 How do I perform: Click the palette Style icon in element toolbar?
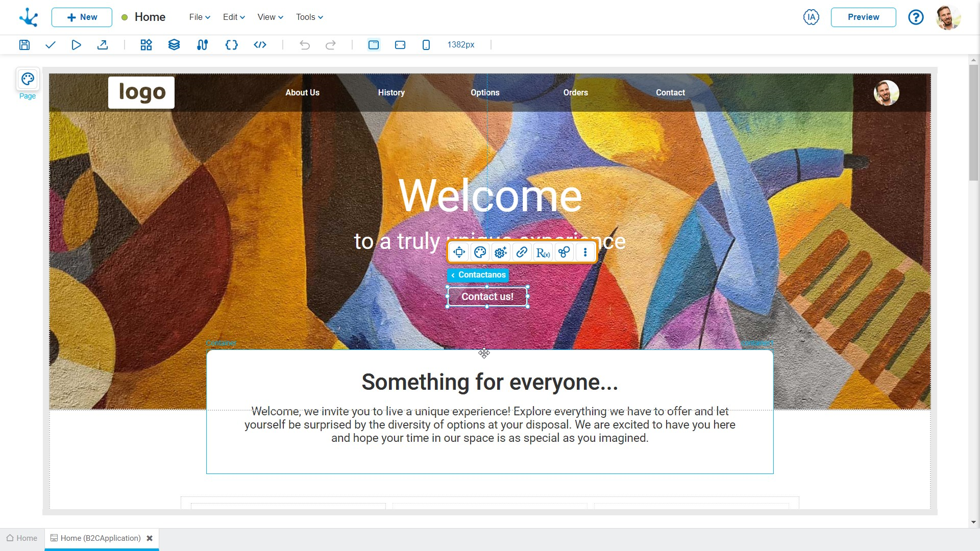[480, 252]
